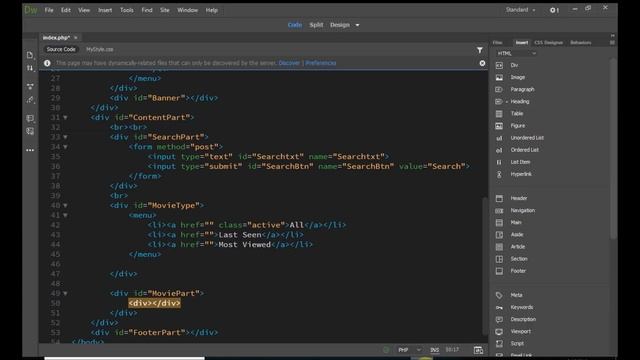Open the Design view dropdown arrow
Viewport: 640px width, 360px height.
[x=358, y=25]
